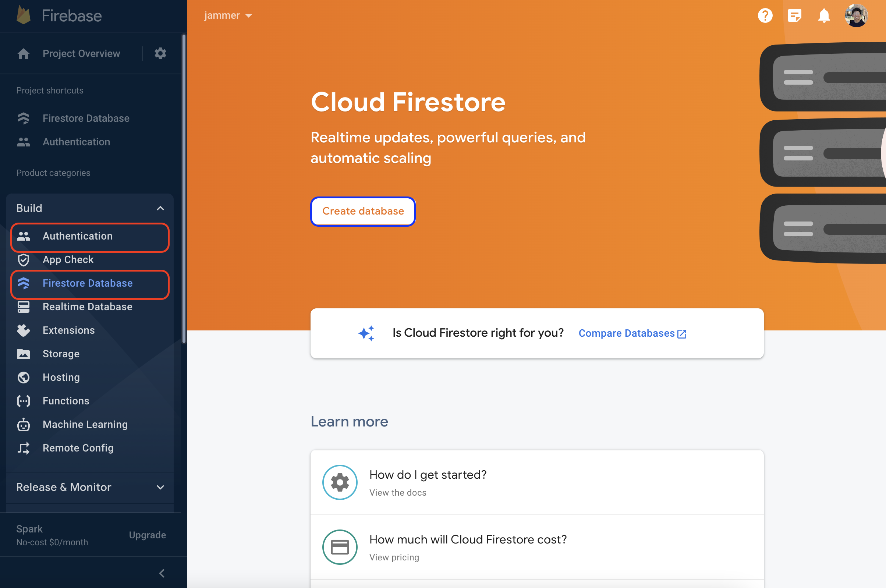Expand the Release & Monitor section
The image size is (886, 588).
tap(160, 487)
